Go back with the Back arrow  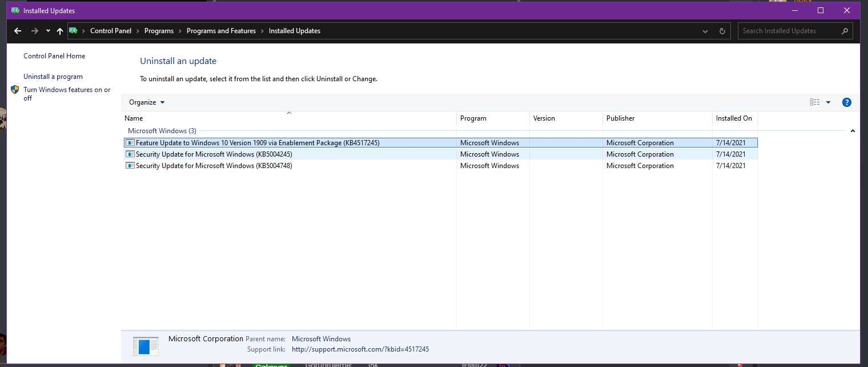[18, 31]
